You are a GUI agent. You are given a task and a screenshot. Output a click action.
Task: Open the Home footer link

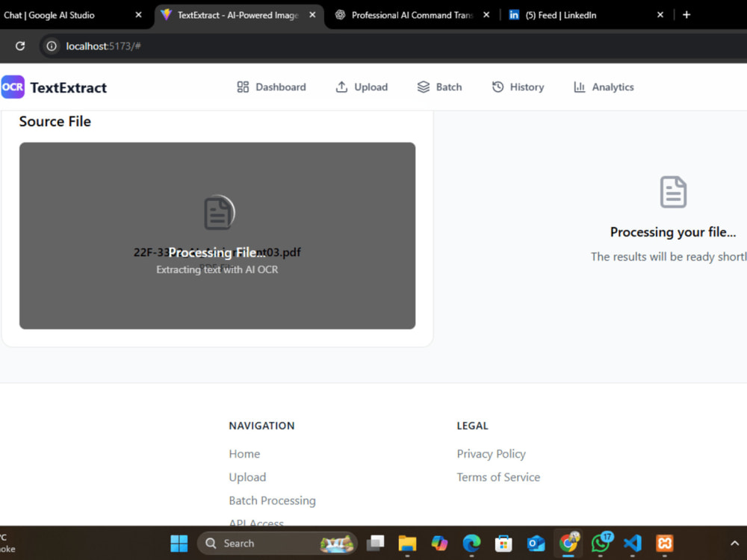point(244,454)
